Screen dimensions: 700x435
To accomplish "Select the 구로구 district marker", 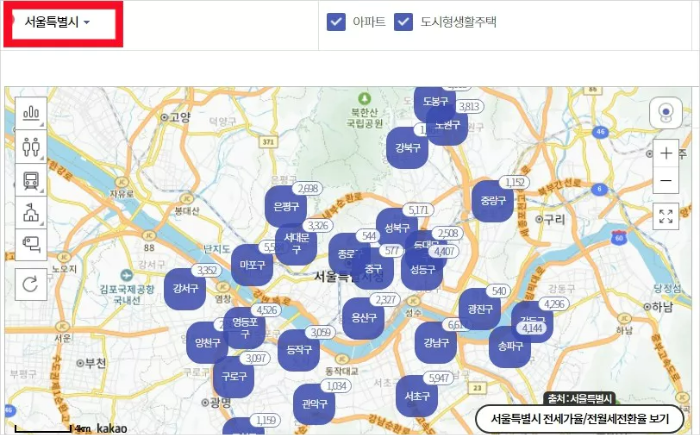I will 234,376.
